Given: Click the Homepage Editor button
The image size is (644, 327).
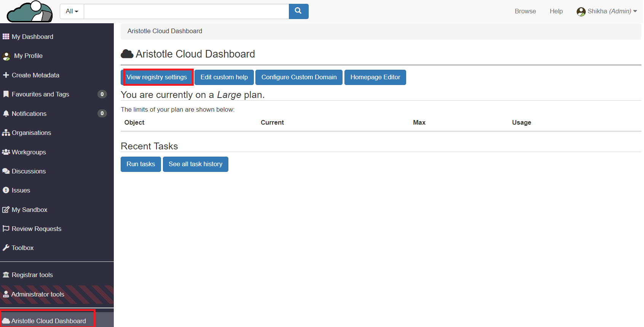Looking at the screenshot, I should click(x=375, y=77).
